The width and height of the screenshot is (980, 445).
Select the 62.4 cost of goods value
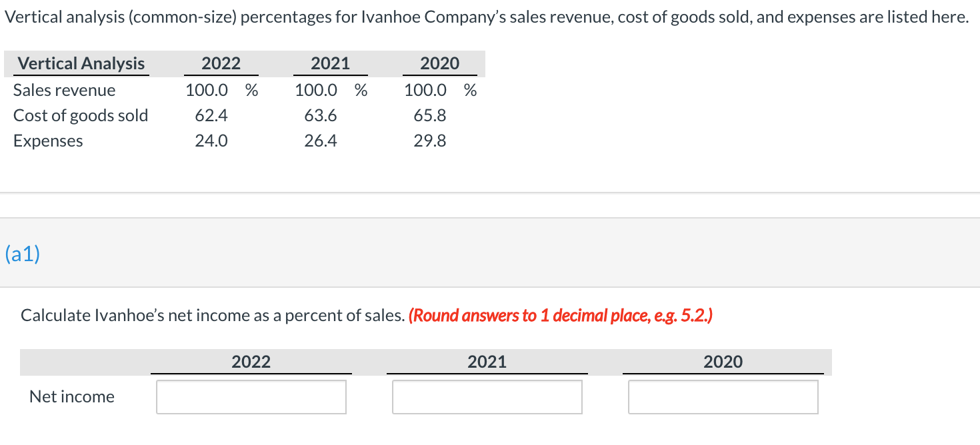211,115
